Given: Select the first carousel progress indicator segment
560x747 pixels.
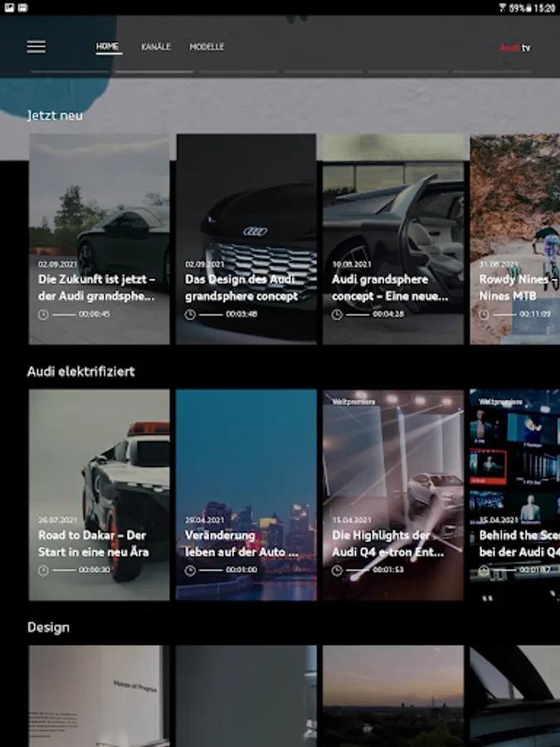Looking at the screenshot, I should [70, 72].
